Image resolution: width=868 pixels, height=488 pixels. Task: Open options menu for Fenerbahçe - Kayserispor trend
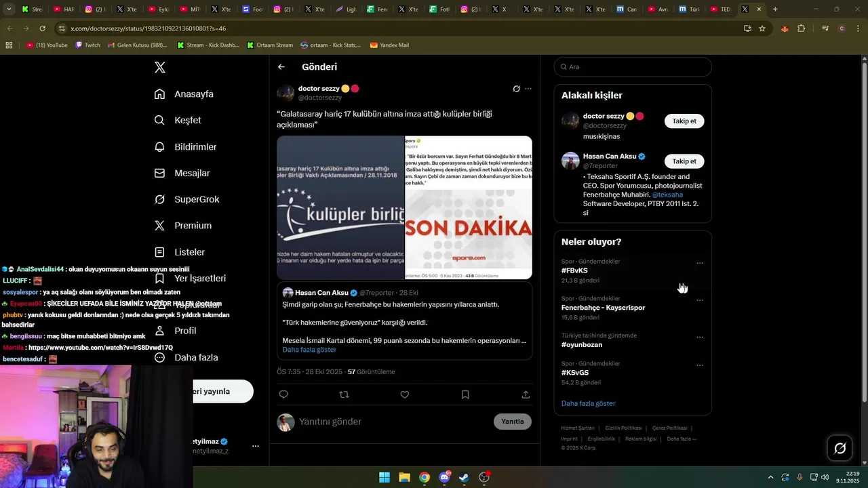tap(700, 300)
